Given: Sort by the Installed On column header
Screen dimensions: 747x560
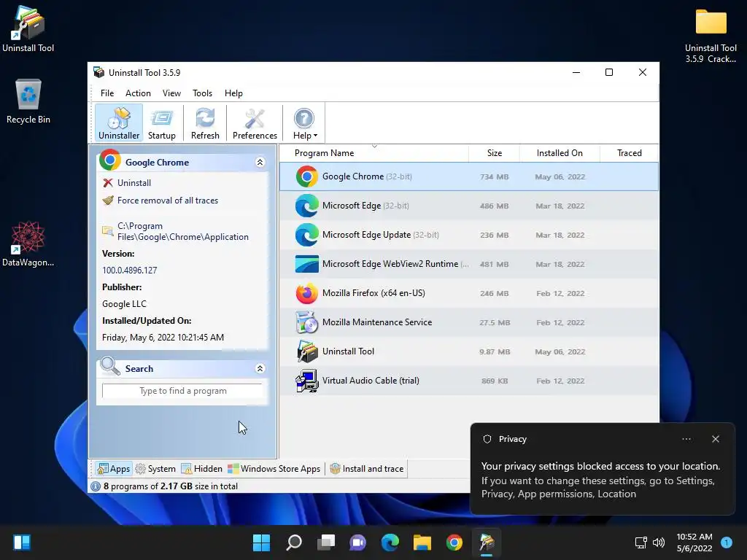Looking at the screenshot, I should coord(560,153).
